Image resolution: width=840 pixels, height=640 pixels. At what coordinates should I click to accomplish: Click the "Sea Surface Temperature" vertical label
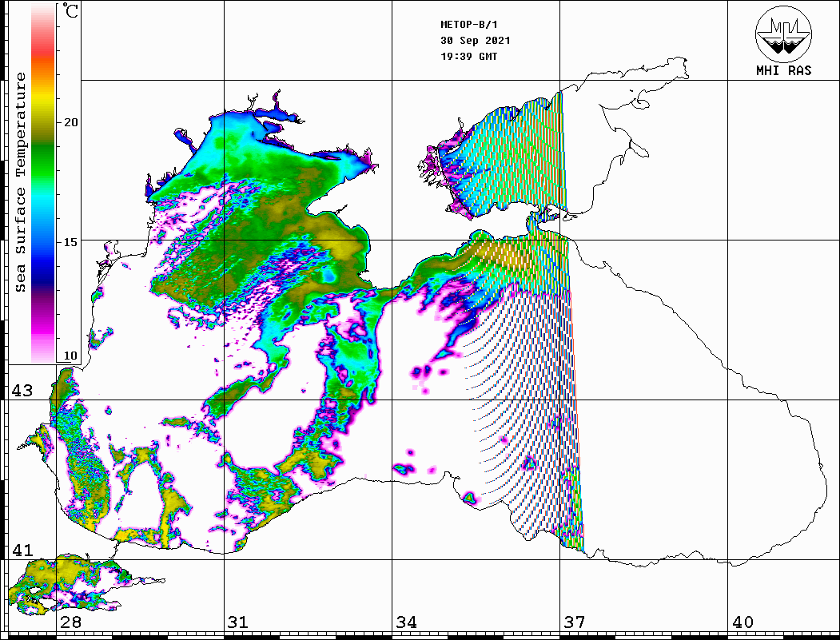(21, 181)
